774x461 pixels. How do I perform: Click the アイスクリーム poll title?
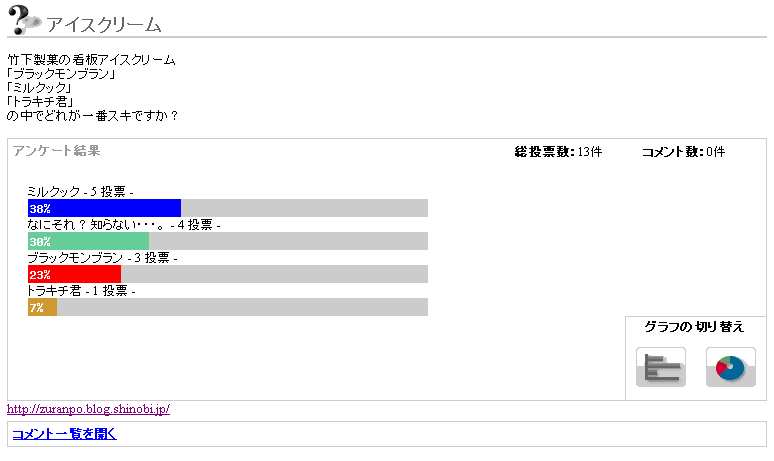[x=104, y=24]
